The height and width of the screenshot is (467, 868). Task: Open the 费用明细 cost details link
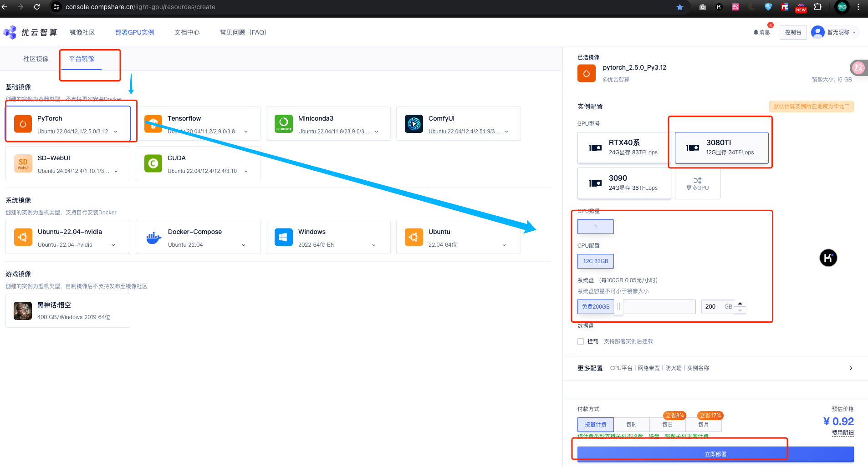(x=843, y=433)
